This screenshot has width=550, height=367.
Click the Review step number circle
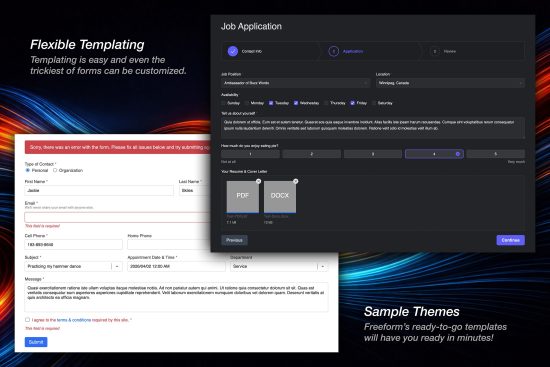coord(435,51)
